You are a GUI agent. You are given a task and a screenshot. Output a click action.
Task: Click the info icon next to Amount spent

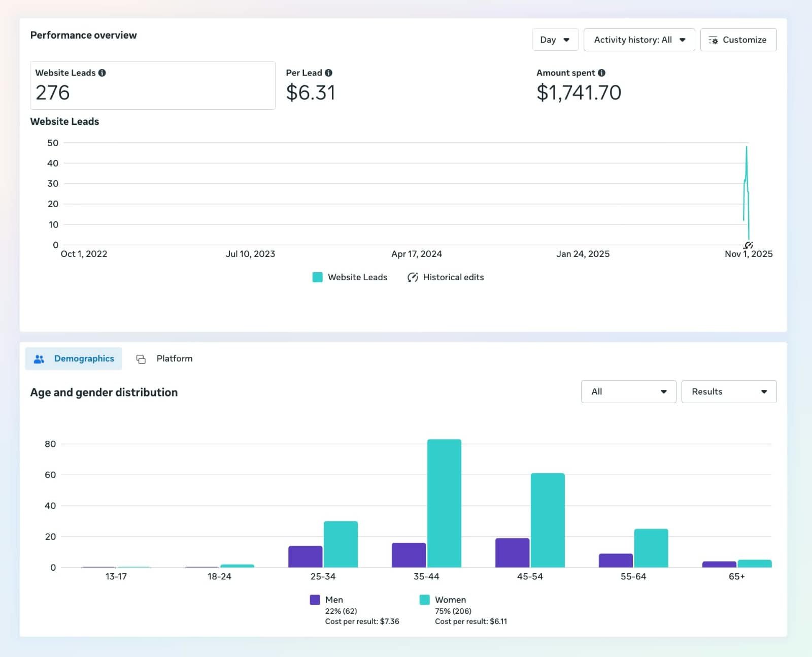[x=601, y=73]
